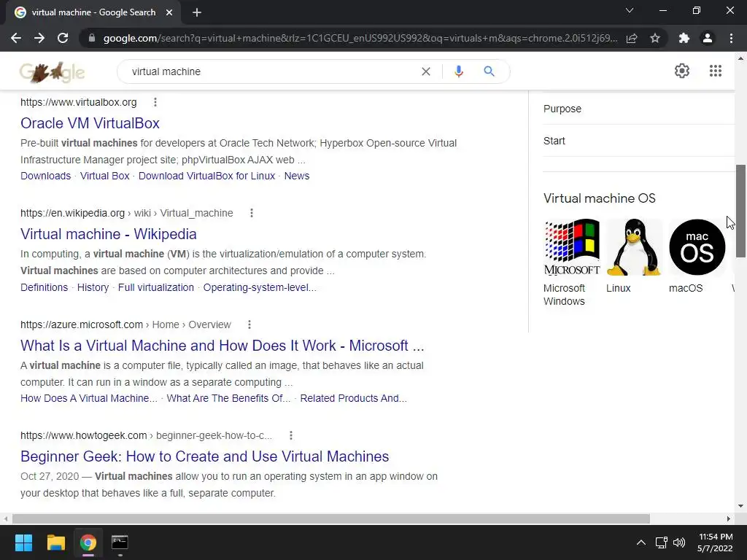Open the Virtual Box sitelink

105,176
